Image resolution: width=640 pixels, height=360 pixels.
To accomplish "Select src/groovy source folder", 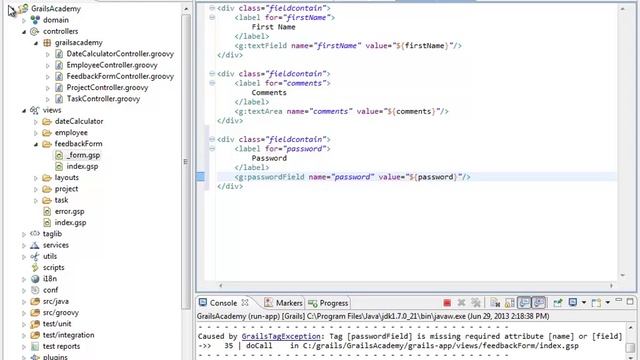I will click(x=61, y=313).
